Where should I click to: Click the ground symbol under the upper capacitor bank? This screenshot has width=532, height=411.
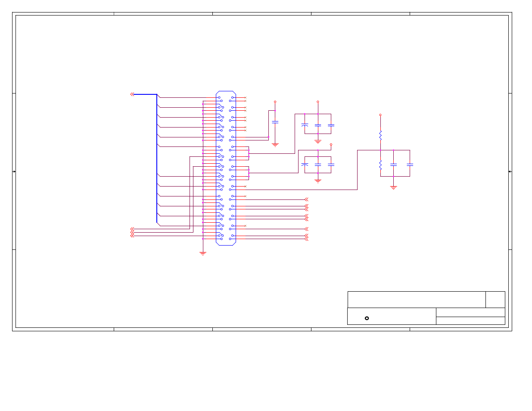318,141
